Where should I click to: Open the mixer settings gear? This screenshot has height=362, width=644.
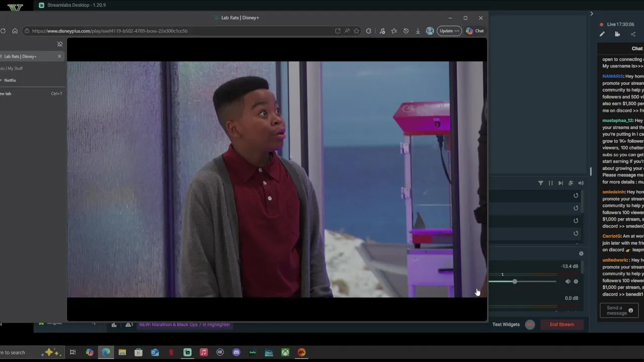point(581,254)
